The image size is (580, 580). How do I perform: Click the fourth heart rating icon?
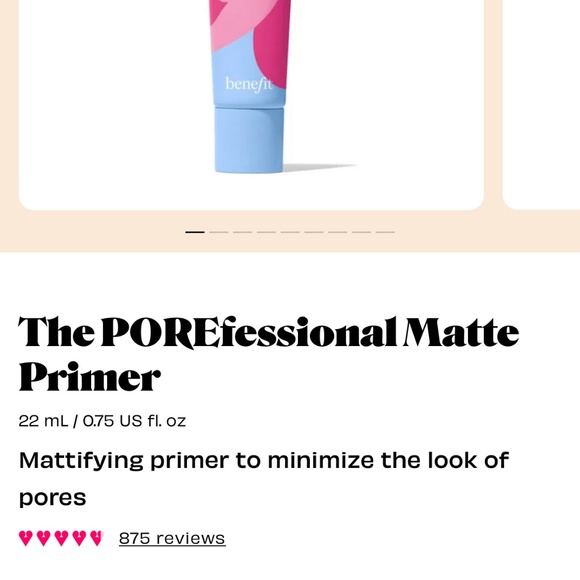[x=79, y=538]
